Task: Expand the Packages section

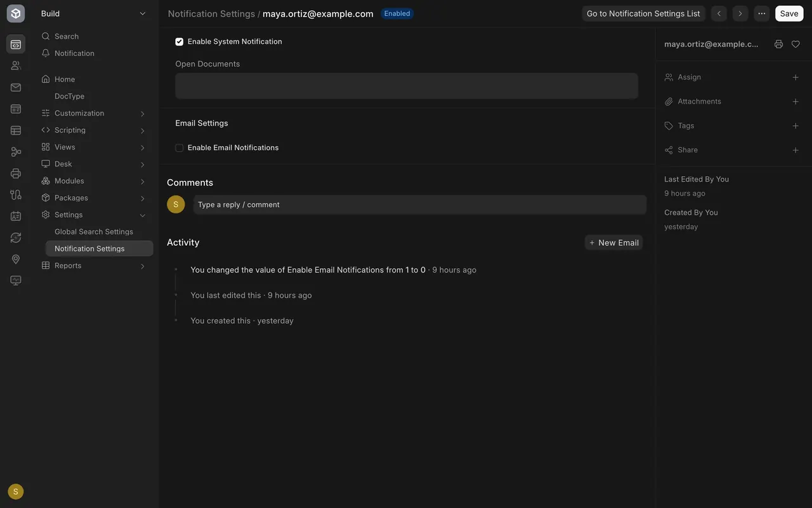Action: pos(143,198)
